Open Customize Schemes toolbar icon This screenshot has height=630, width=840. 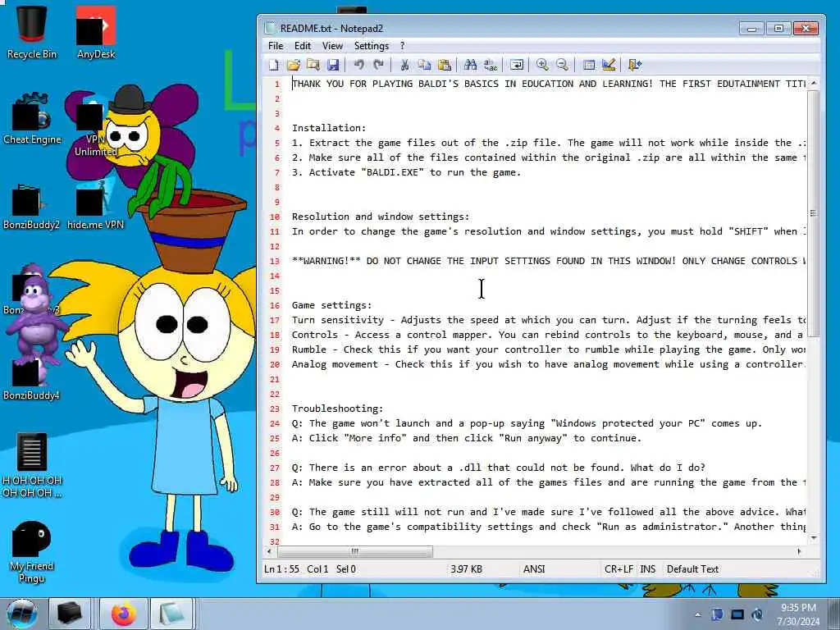609,65
